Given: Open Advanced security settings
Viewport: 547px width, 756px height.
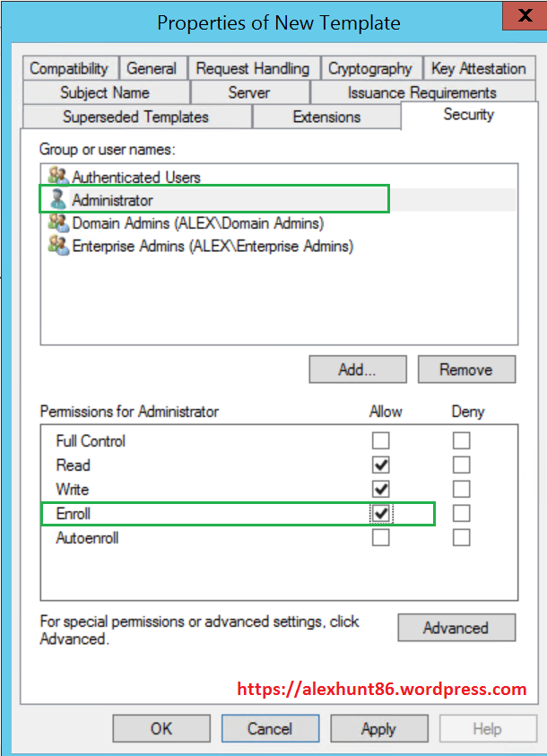Looking at the screenshot, I should pyautogui.click(x=456, y=628).
